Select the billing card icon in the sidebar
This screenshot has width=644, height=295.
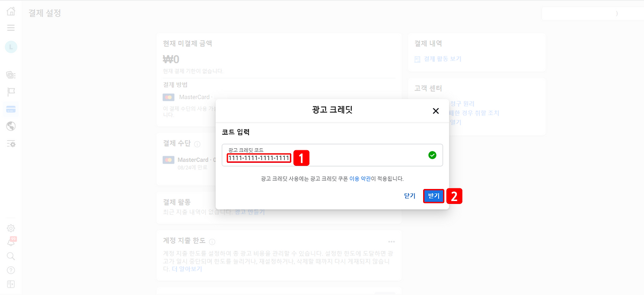[x=10, y=109]
